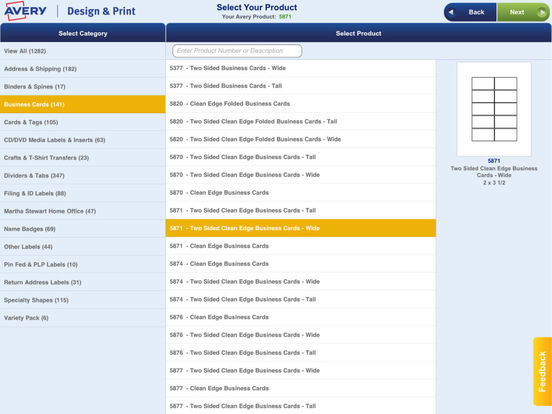Click the Next arrow icon

tap(541, 13)
